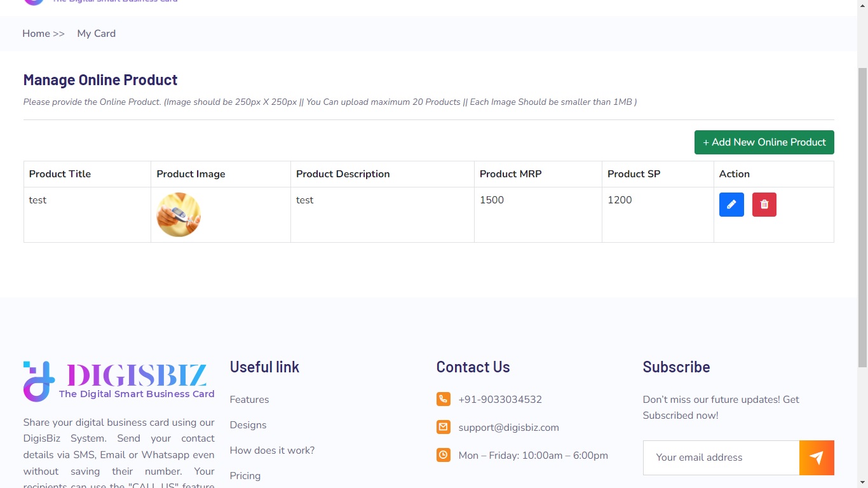
Task: Click the orange envelope email icon
Action: point(444,427)
